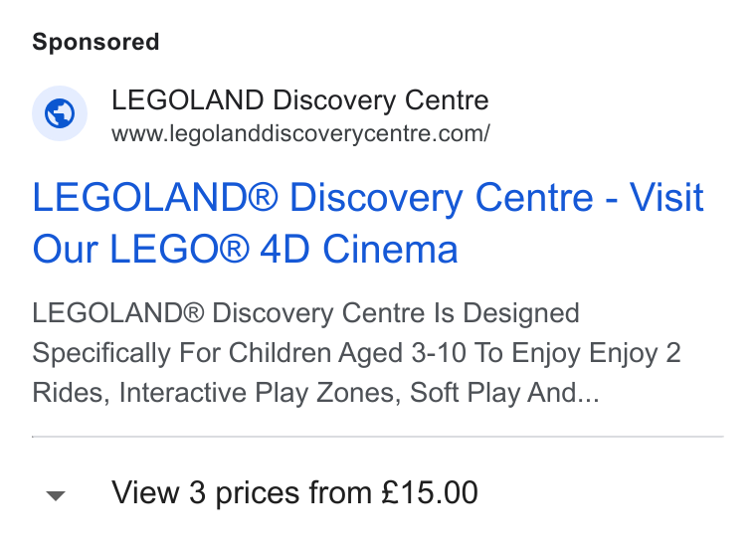
Task: Click the 'View 3 prices' words
Action: pyautogui.click(x=205, y=492)
